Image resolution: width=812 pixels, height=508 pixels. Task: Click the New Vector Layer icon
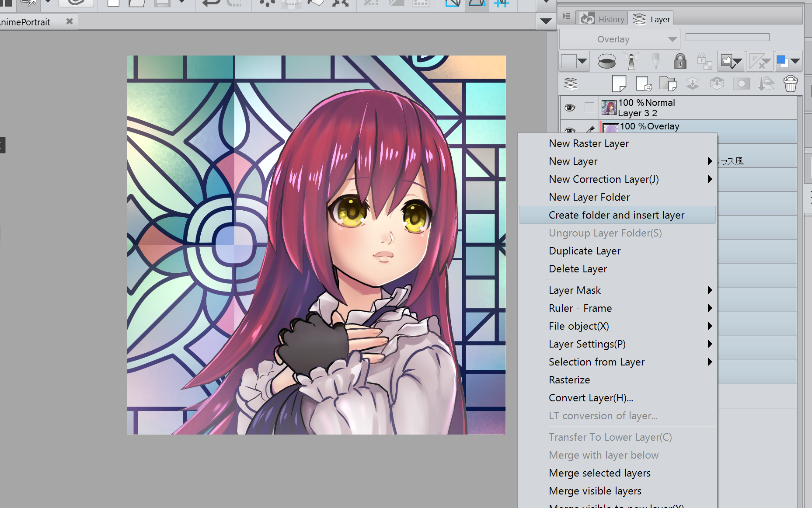pos(644,84)
